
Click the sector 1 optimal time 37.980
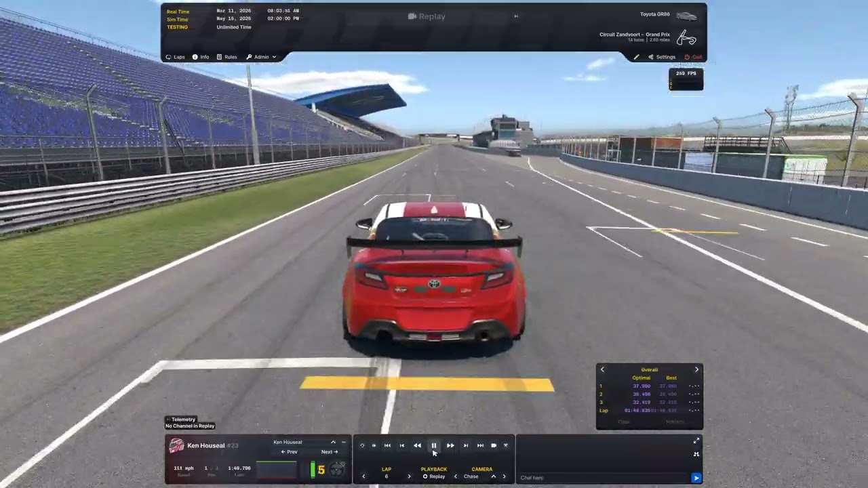(x=642, y=386)
